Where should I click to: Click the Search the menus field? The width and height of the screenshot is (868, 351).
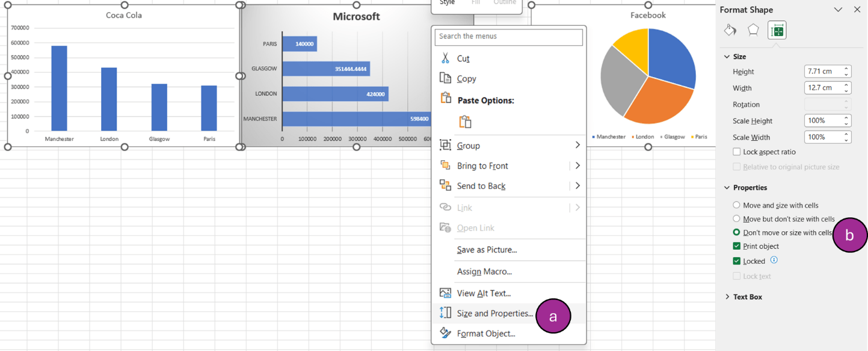coord(508,37)
